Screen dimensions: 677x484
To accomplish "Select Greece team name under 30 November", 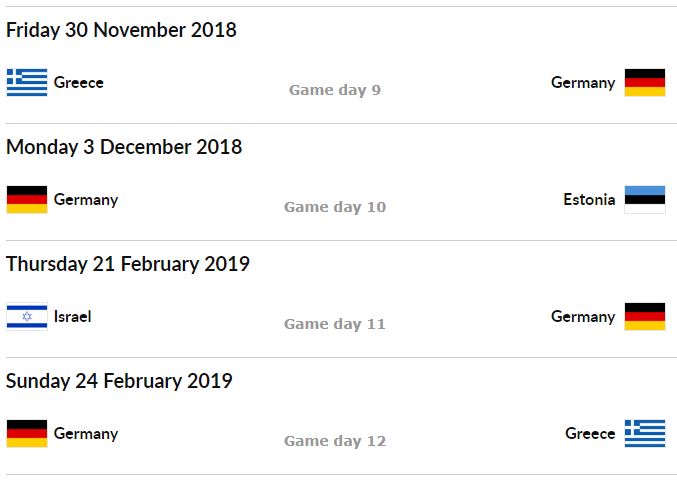I will (x=79, y=82).
